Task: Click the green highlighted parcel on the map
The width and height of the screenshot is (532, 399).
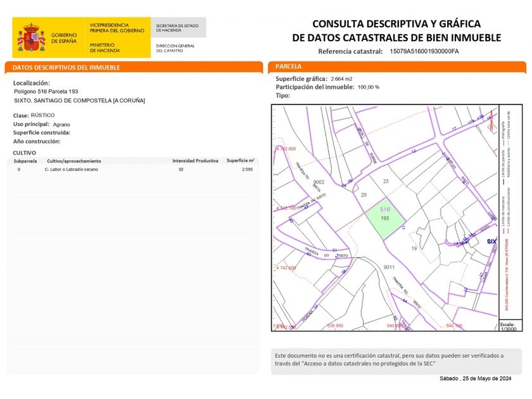Action: [x=386, y=219]
